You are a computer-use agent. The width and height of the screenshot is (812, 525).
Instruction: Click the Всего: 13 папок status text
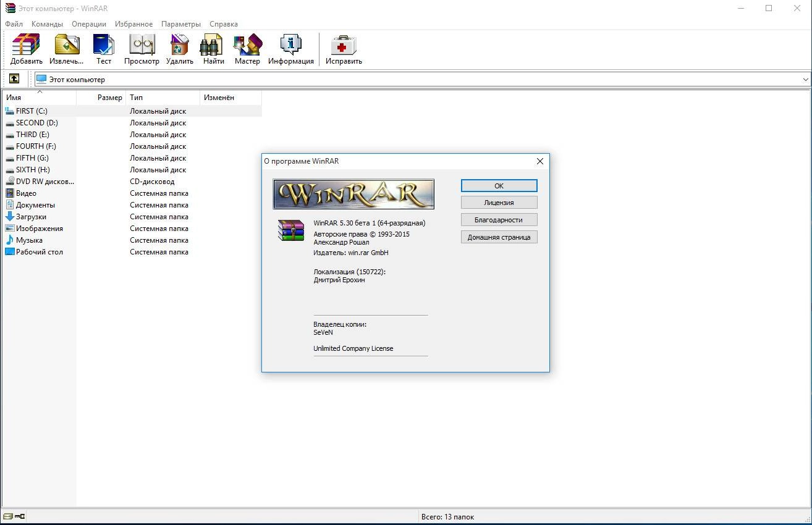tap(447, 516)
